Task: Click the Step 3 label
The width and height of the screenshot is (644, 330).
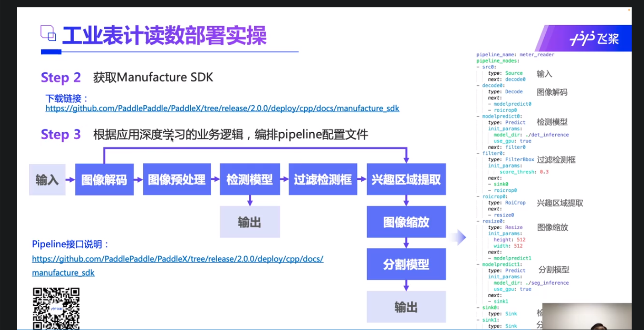Action: coord(61,134)
